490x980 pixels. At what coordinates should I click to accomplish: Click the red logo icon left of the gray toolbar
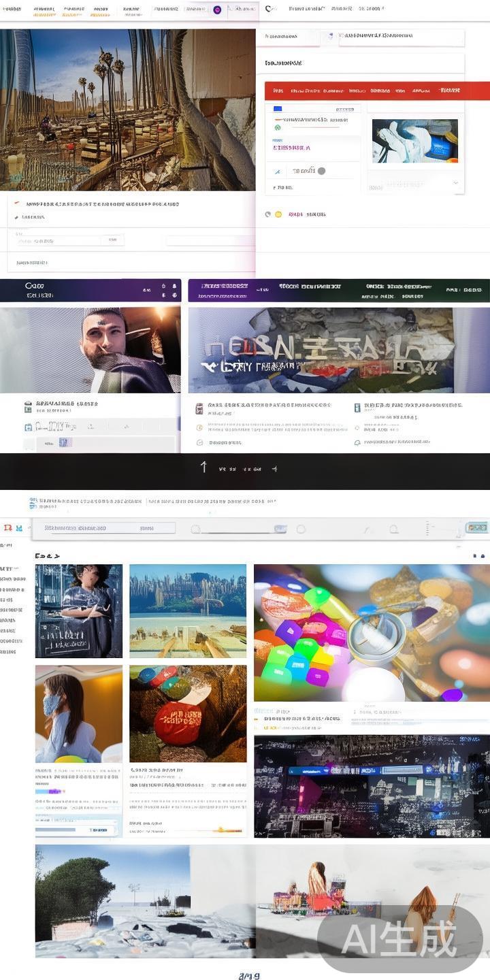[7, 527]
